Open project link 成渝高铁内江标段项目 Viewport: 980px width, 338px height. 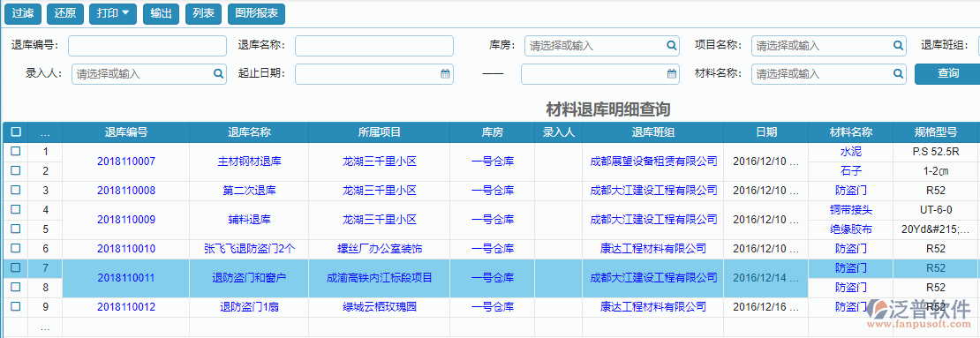(380, 277)
